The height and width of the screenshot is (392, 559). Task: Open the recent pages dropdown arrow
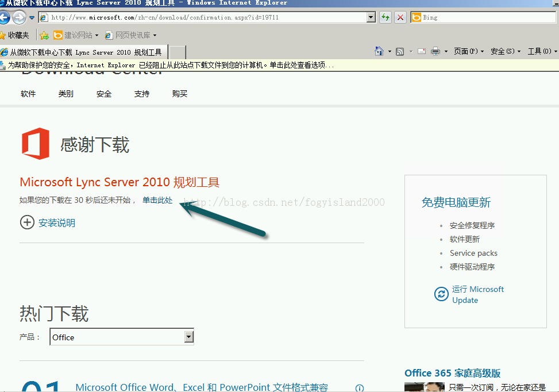pos(32,17)
